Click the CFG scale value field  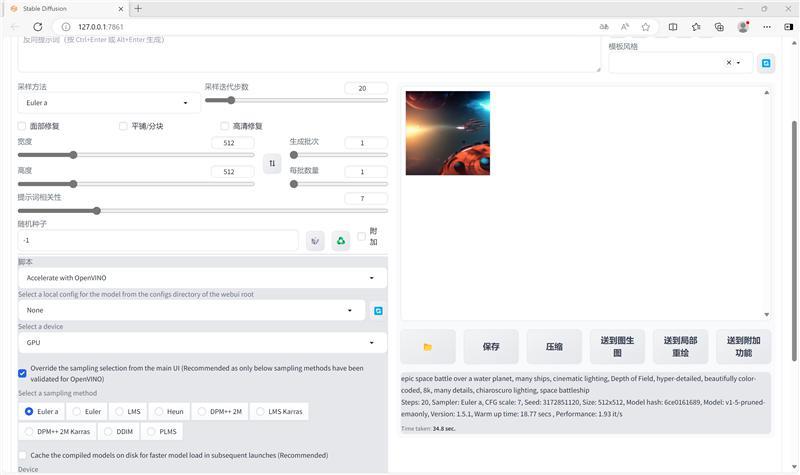point(366,198)
